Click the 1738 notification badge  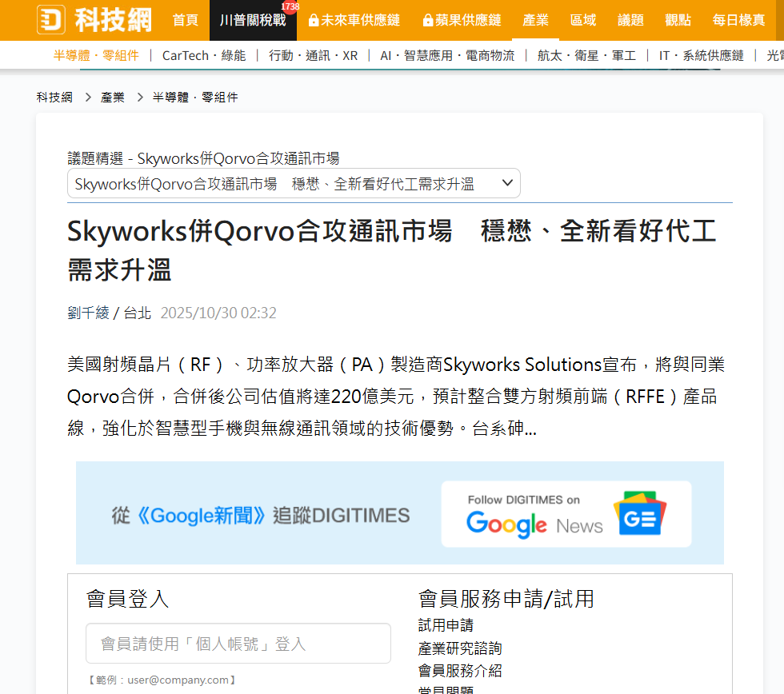coord(290,6)
